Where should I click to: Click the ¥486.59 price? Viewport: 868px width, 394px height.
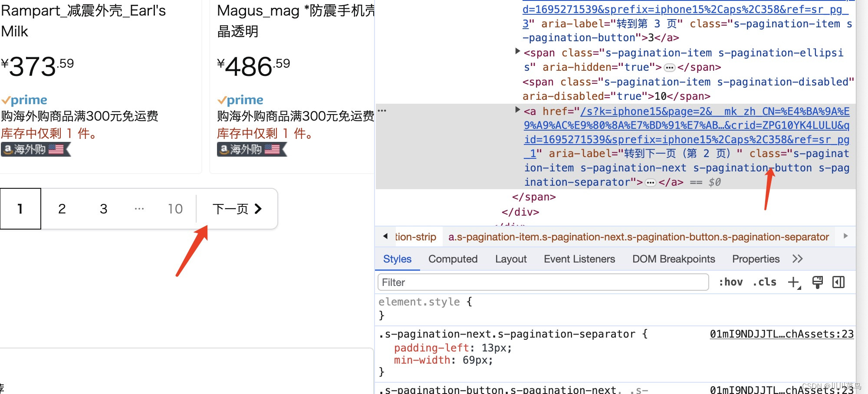pyautogui.click(x=253, y=66)
